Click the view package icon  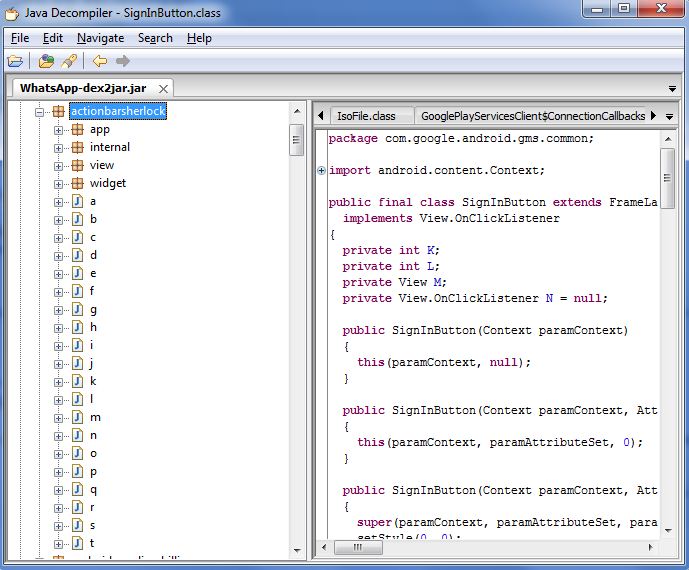pos(77,165)
